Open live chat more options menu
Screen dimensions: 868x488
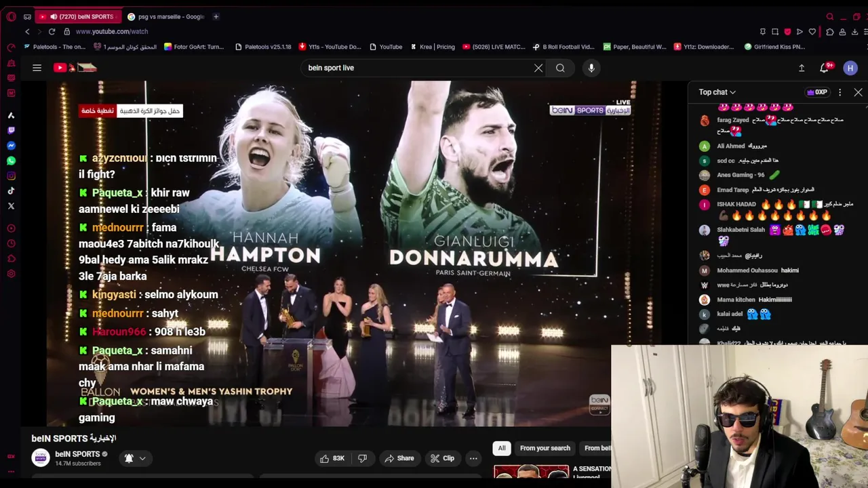click(840, 92)
